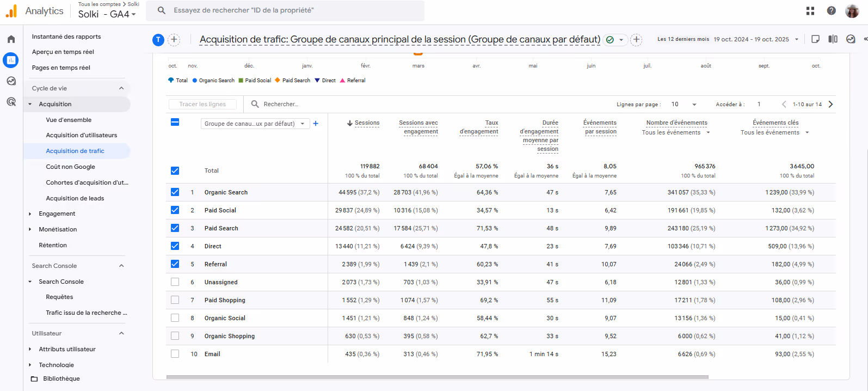
Task: Toggle the select-all checkbox in the table header
Action: (175, 123)
